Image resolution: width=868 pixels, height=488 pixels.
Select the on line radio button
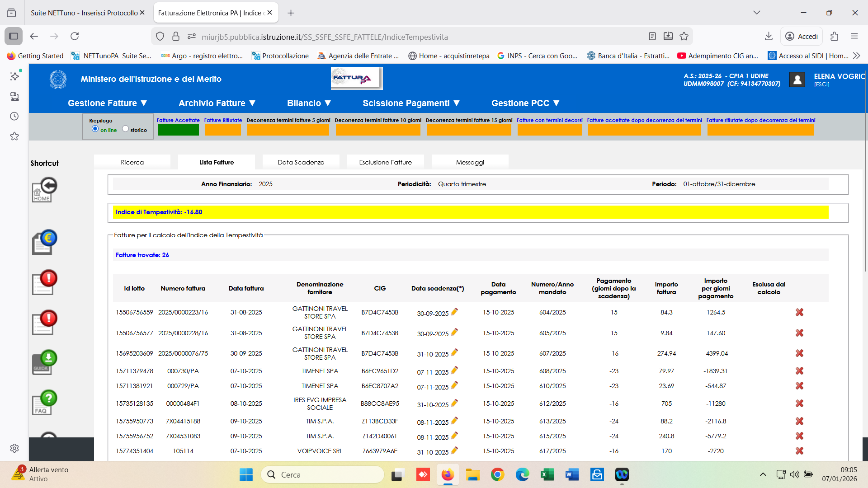(95, 129)
